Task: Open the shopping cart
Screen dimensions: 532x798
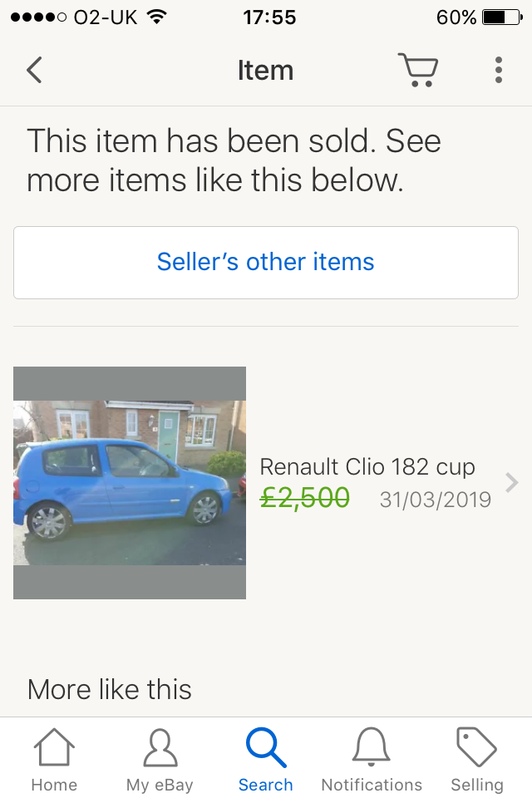Action: (417, 71)
